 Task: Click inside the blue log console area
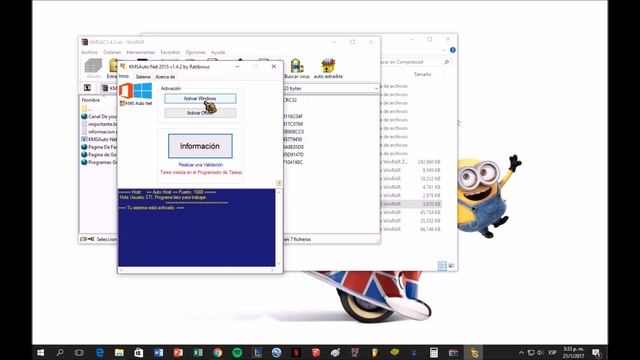196,227
